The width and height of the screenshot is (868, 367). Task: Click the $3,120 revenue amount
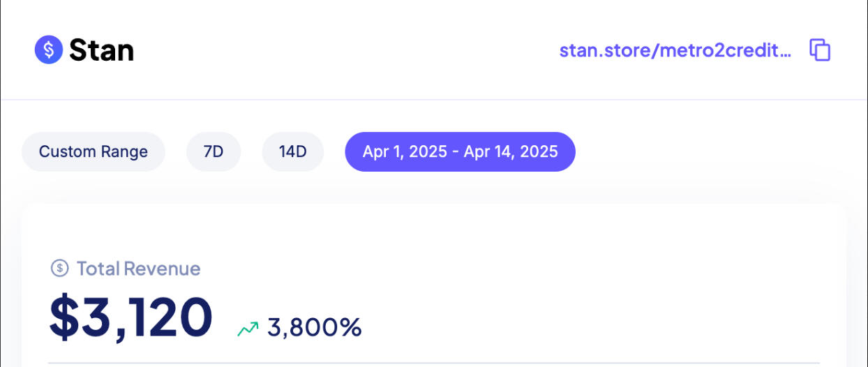(x=131, y=317)
